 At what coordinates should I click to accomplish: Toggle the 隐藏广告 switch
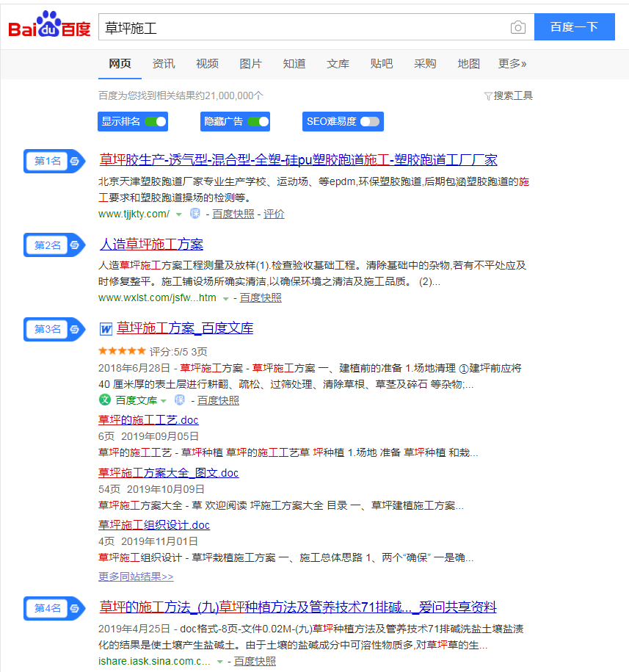coord(258,122)
